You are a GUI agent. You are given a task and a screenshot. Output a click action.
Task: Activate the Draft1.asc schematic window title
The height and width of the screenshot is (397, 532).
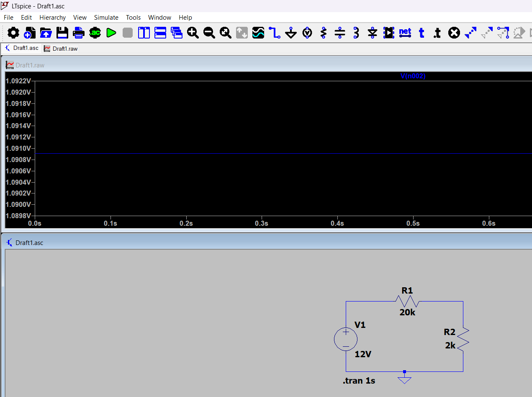click(29, 242)
